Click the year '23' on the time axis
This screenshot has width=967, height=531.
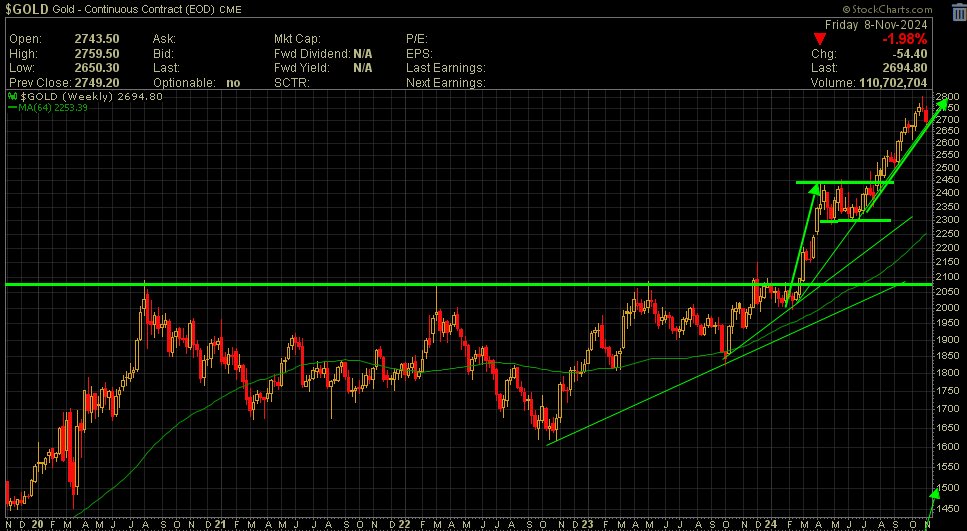point(586,525)
